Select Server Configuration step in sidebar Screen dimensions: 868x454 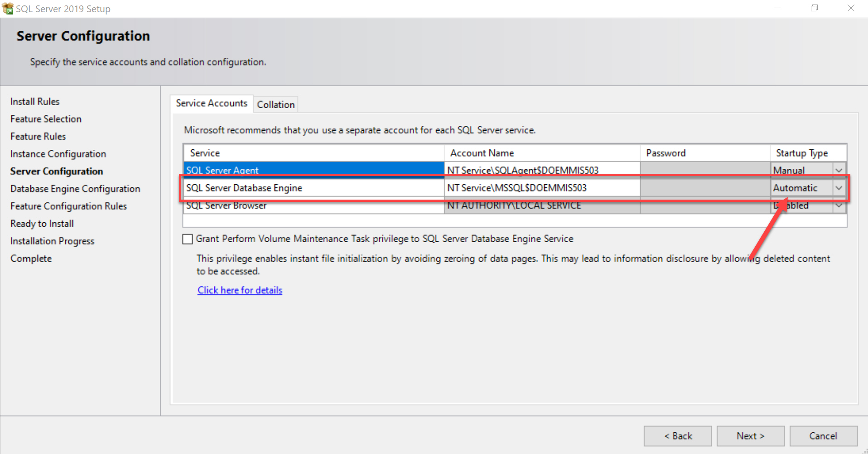(x=57, y=171)
